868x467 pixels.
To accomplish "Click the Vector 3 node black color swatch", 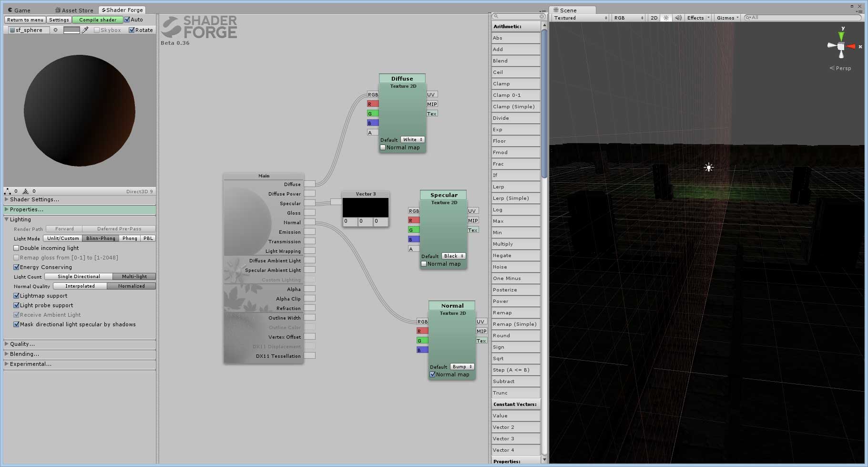I will point(366,208).
